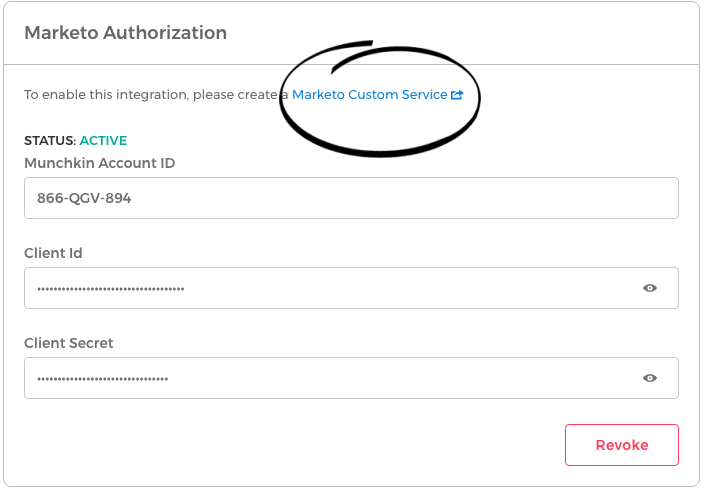Click the Marketo Authorization heading
The image size is (704, 490).
click(125, 33)
